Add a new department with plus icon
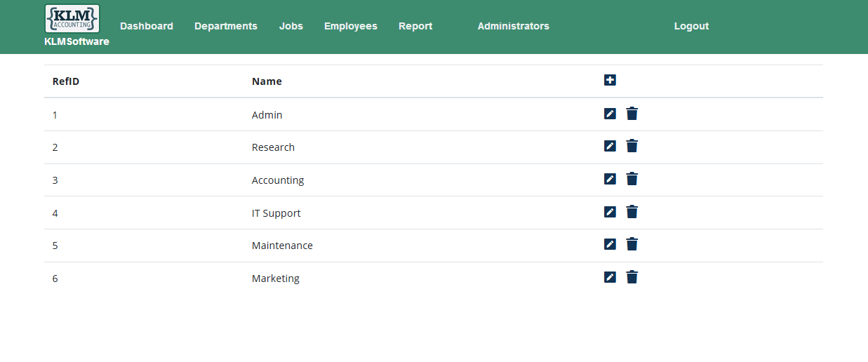The image size is (868, 362). pos(610,80)
